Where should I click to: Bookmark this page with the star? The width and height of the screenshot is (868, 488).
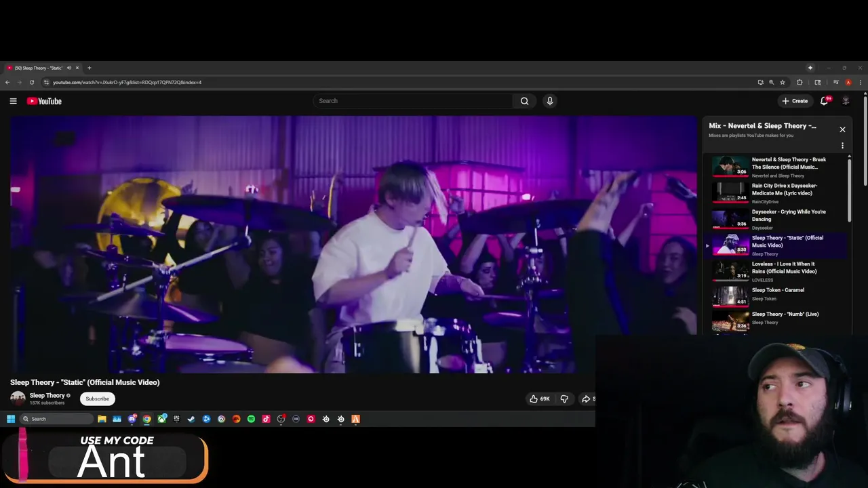tap(783, 82)
